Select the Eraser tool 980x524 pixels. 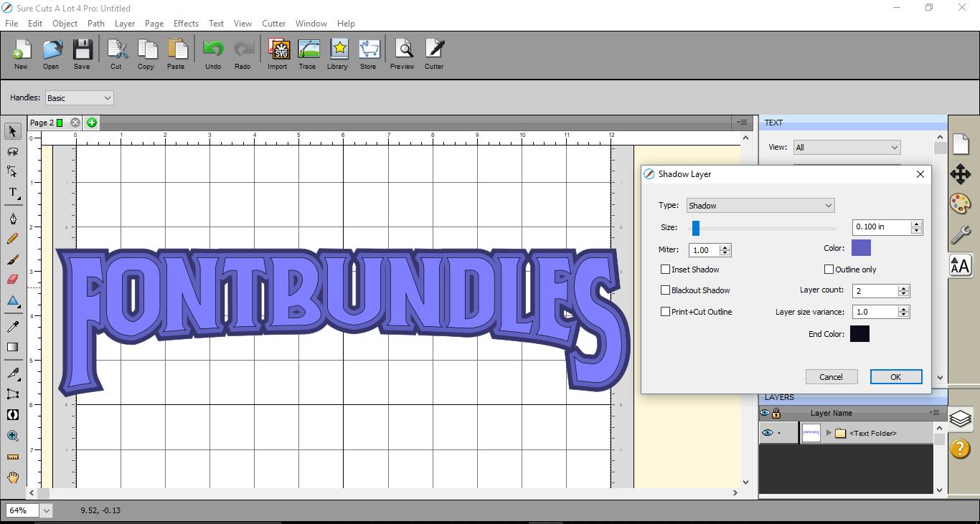(12, 280)
